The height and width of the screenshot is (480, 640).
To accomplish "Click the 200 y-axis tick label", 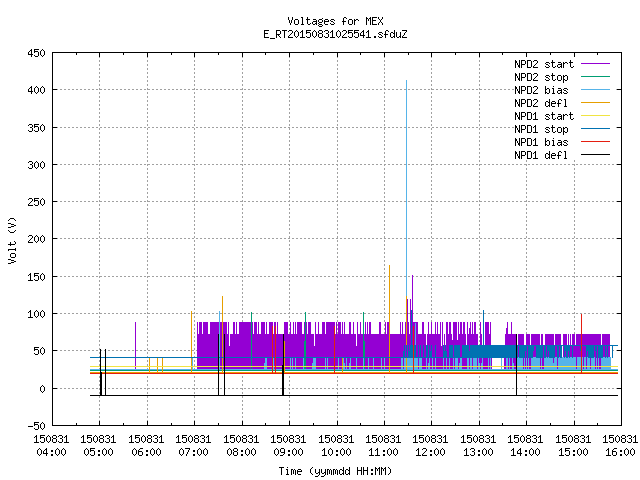I will click(36, 239).
